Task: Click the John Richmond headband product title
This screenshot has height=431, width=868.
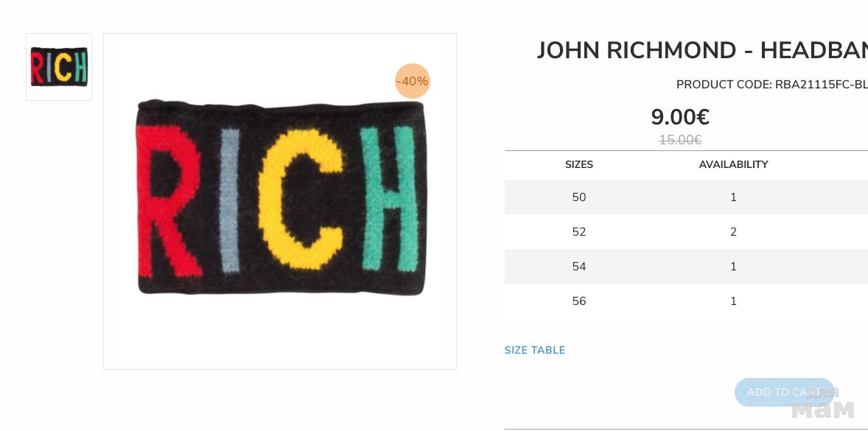Action: 702,50
